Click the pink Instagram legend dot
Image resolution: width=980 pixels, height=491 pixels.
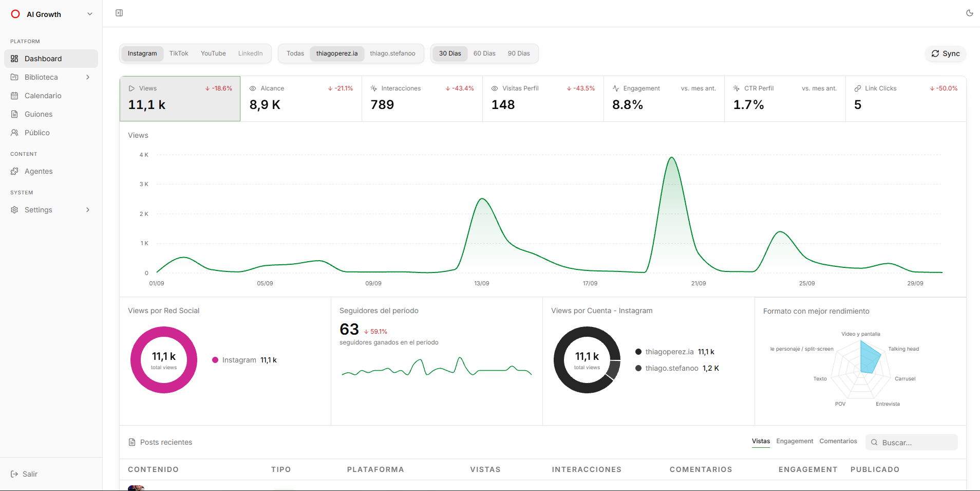point(215,360)
